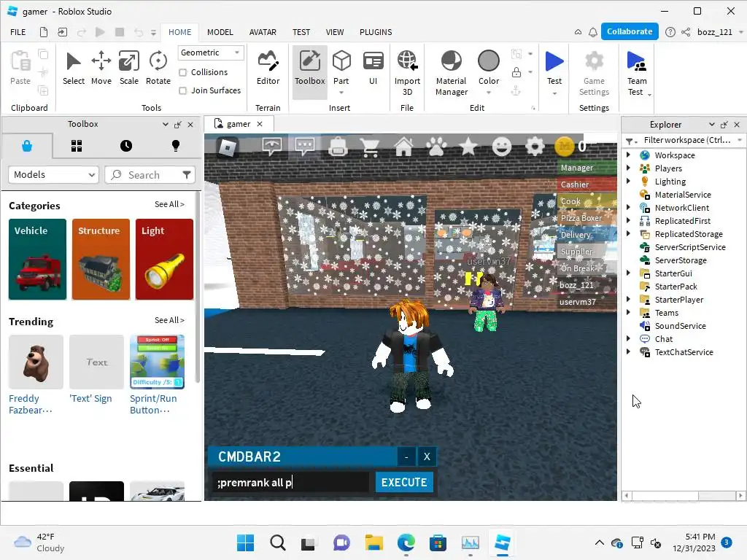Screen dimensions: 747x560
Task: Click the Collaborate button
Action: 630,31
